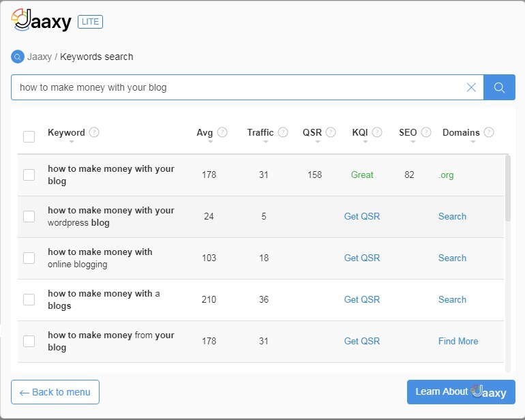Click the Avg value 103
Viewport: 525px width, 420px height.
pos(209,258)
